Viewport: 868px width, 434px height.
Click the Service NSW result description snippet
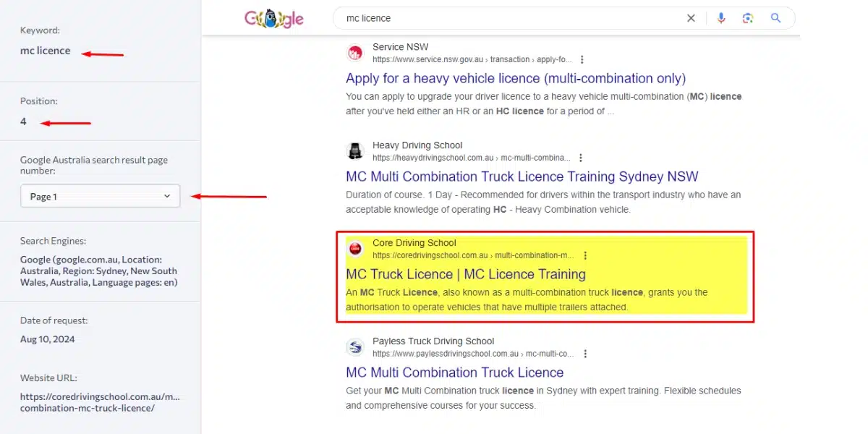[544, 103]
